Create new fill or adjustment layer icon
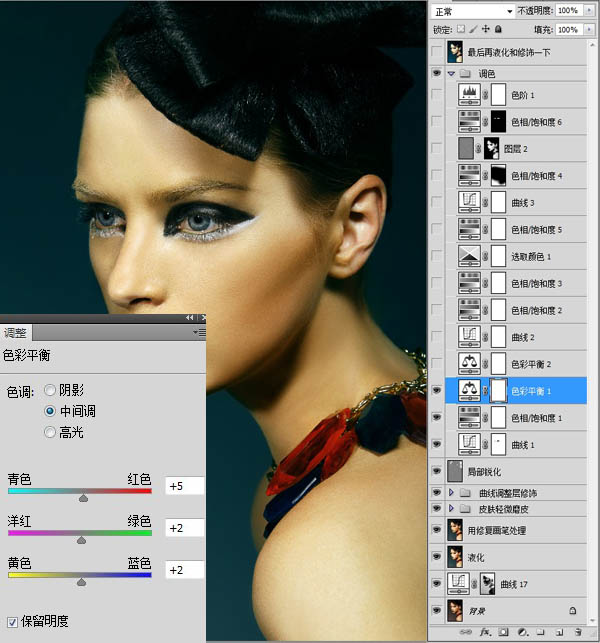 click(522, 632)
